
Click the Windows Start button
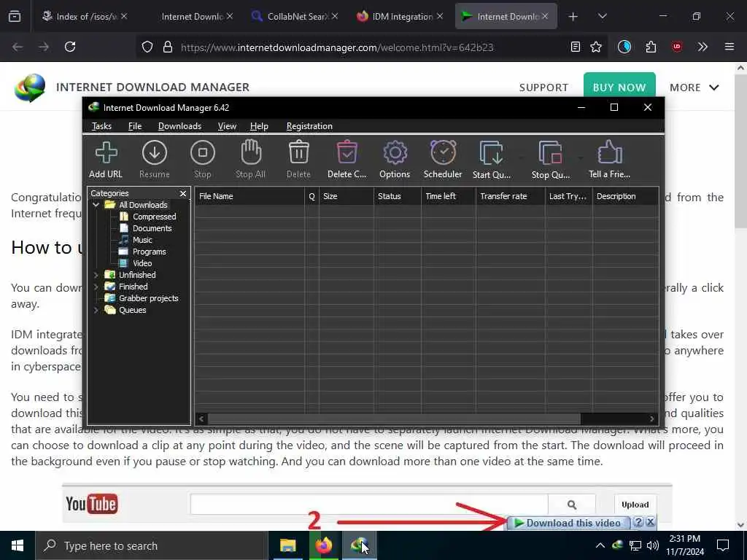coord(18,545)
